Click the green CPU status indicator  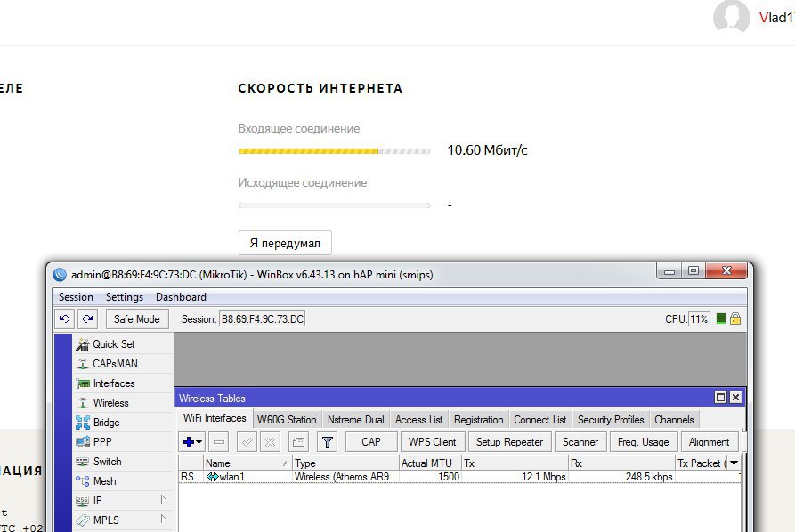(x=720, y=318)
